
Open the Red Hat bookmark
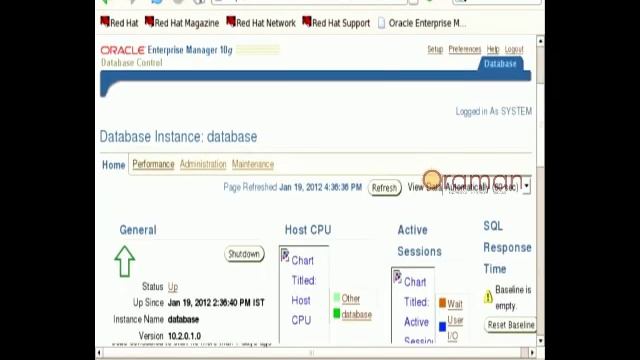[120, 23]
